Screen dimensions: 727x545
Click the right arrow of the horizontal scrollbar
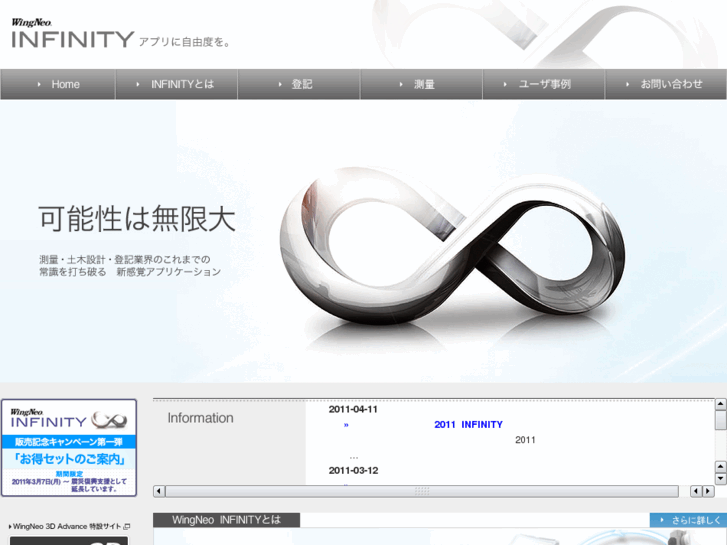coord(708,491)
